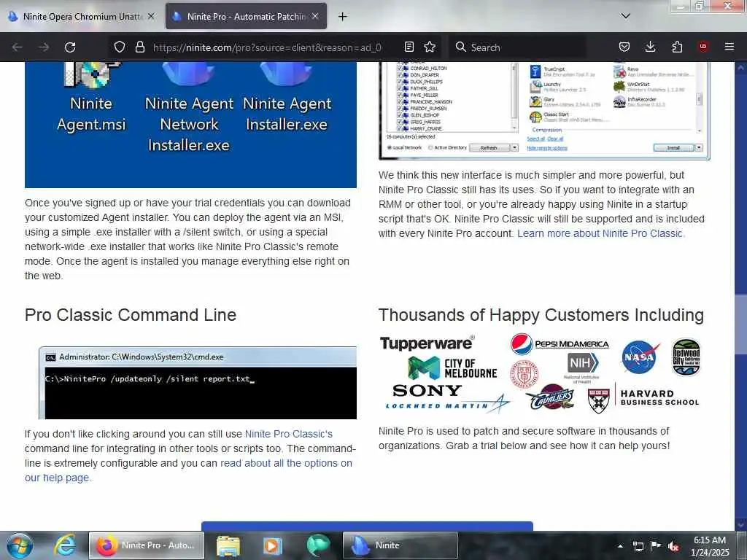Viewport: 747px width, 560px height.
Task: Close the Ninite Pro tab
Action: click(315, 16)
